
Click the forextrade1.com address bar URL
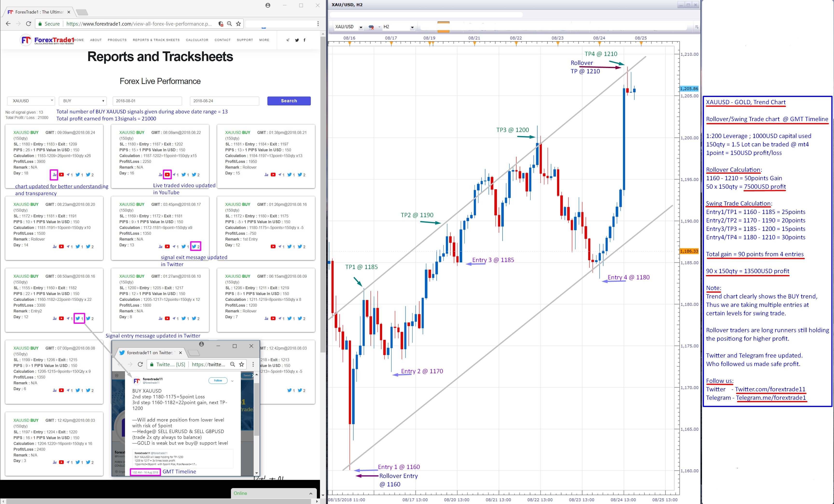[x=139, y=24]
